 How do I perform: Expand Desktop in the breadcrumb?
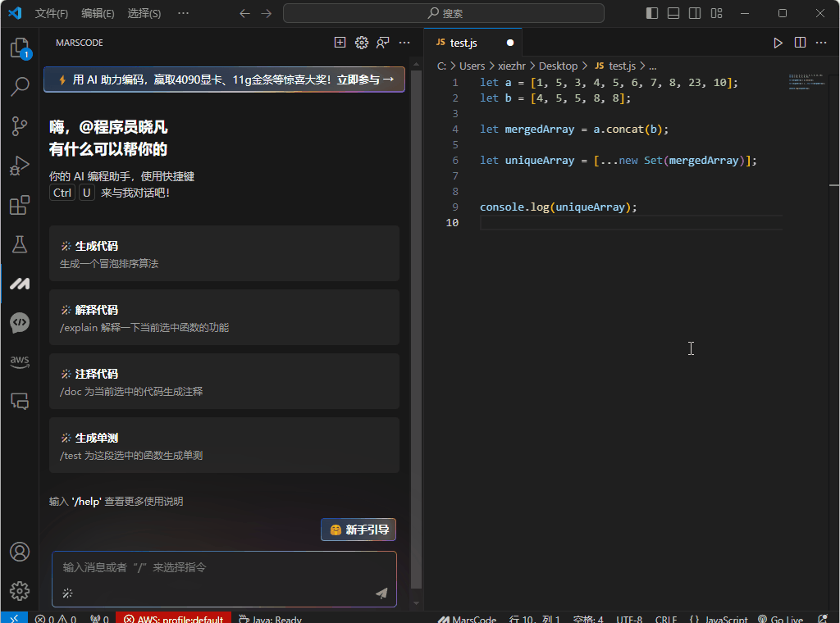coord(558,66)
